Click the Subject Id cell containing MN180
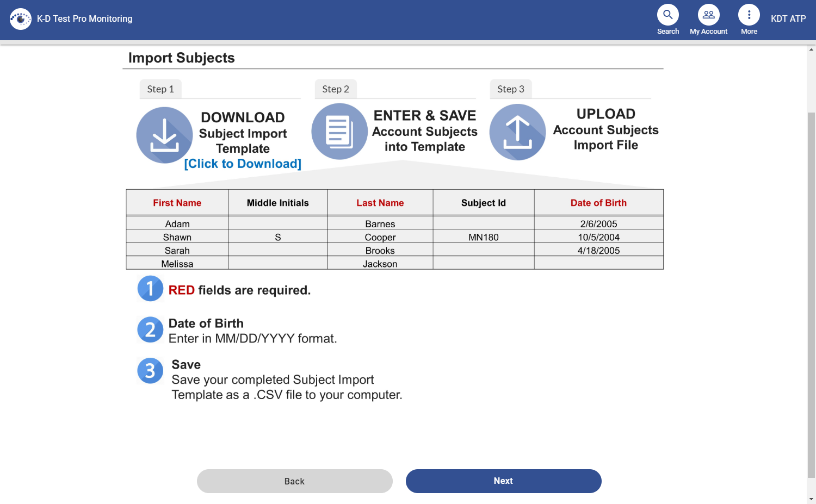Image resolution: width=816 pixels, height=504 pixels. [483, 237]
